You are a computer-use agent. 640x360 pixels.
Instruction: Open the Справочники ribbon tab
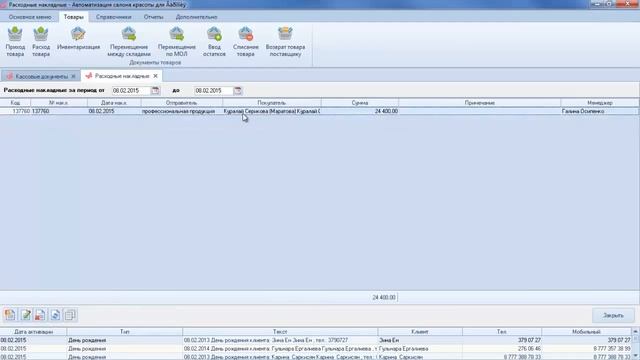[113, 17]
